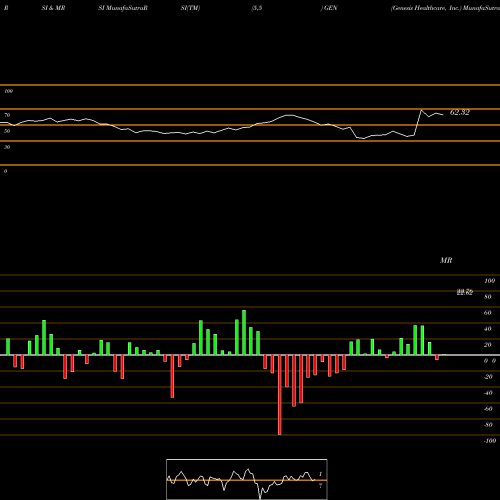
Task: Click the Genesis Healthcare, Inc. title text
Action: pyautogui.click(x=426, y=8)
